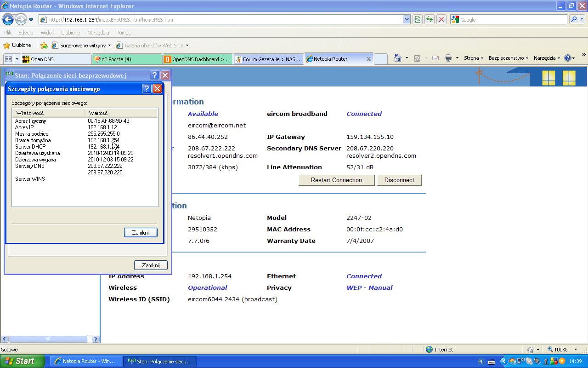
Task: Switch to the o2 Poczta (4) tab
Action: coord(127,59)
